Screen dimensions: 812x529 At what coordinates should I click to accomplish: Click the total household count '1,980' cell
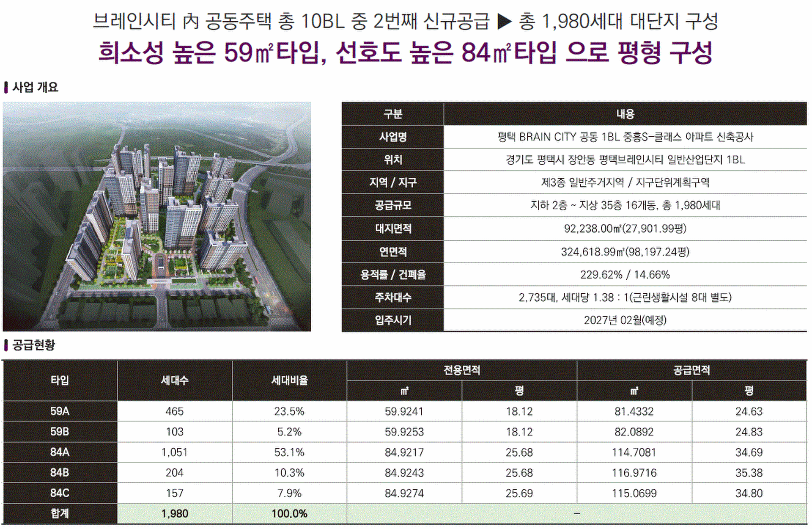pyautogui.click(x=175, y=514)
